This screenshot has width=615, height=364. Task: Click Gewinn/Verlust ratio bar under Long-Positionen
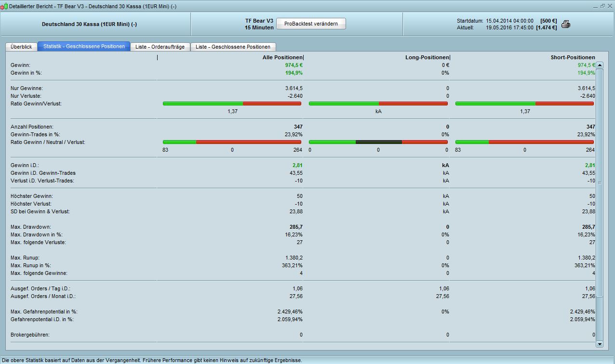[378, 104]
